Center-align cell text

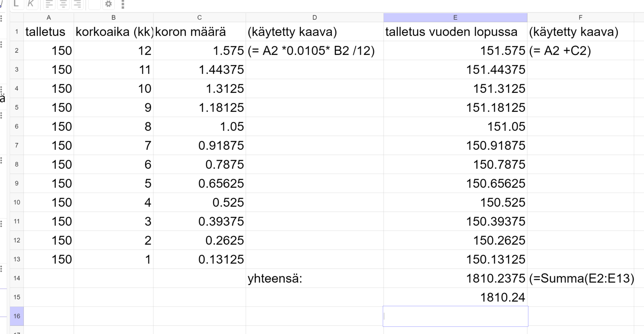pyautogui.click(x=63, y=4)
